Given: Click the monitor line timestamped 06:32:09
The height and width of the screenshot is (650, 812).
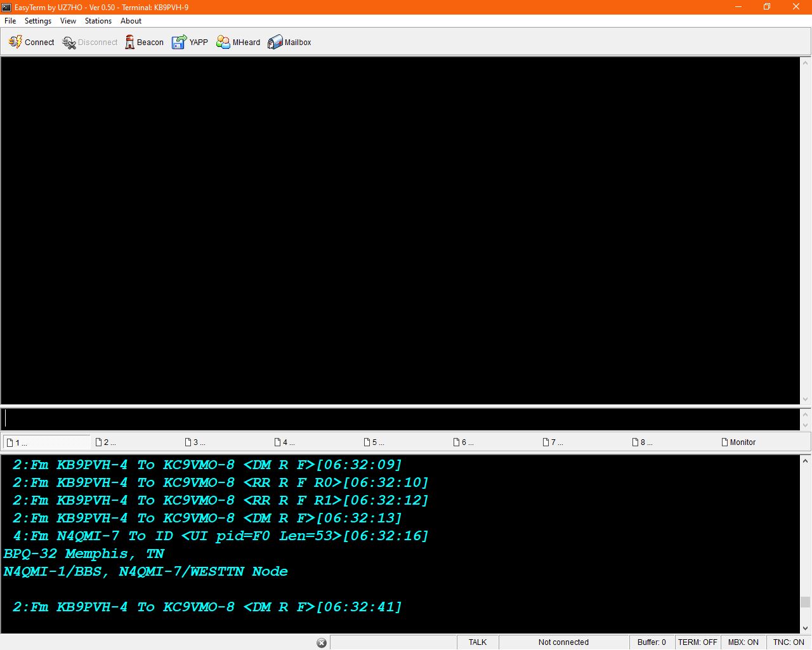Looking at the screenshot, I should click(207, 465).
